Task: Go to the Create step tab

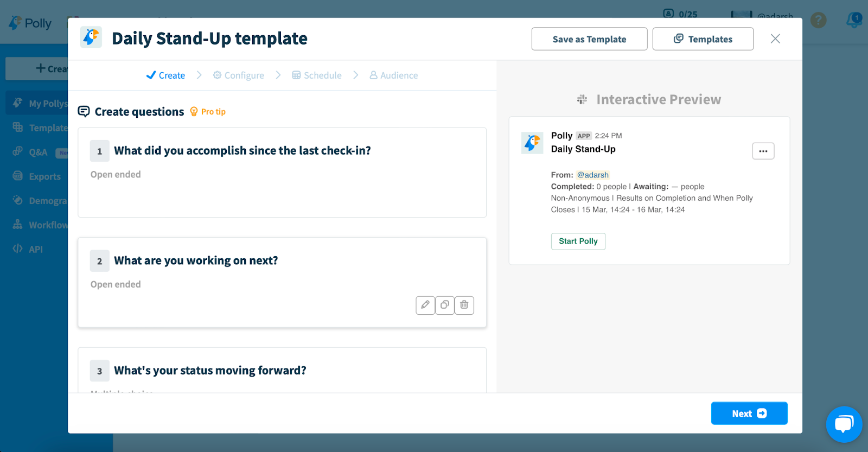Action: [165, 75]
